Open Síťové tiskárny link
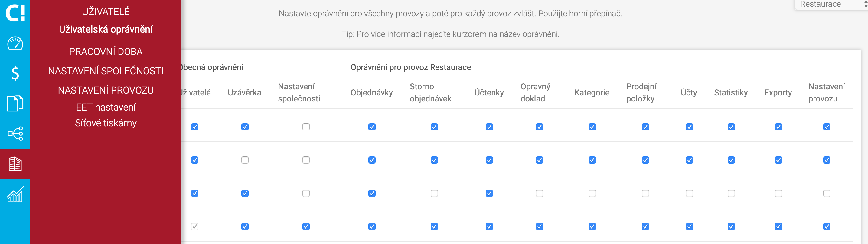Viewport: 868px width, 244px height. tap(106, 123)
